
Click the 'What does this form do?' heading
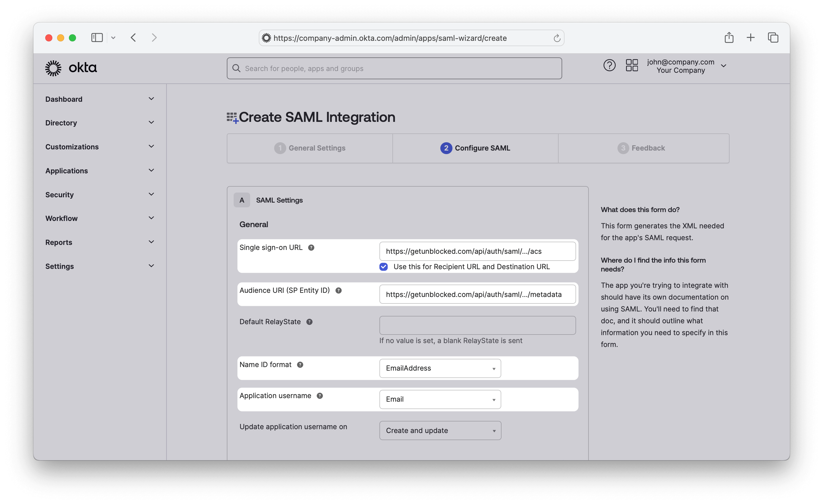point(640,209)
